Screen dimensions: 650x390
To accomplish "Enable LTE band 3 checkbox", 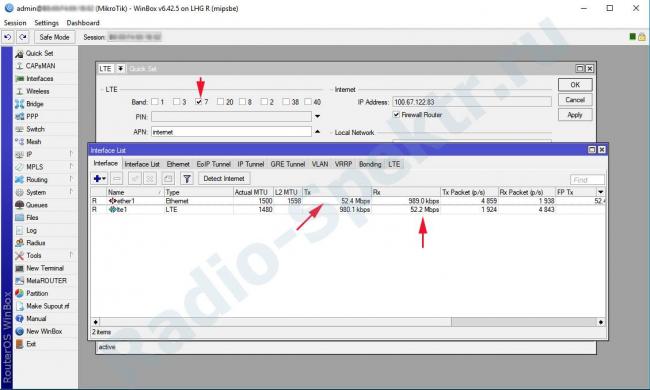I will (x=177, y=102).
